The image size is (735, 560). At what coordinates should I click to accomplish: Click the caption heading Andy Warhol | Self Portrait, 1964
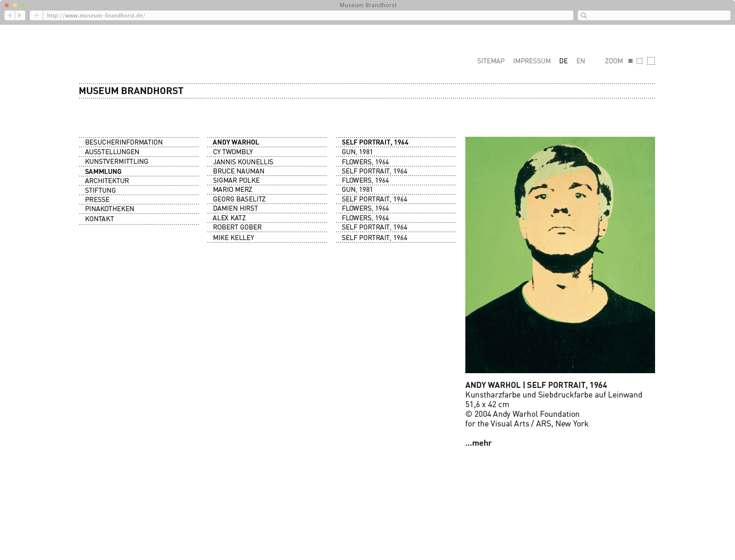(536, 385)
